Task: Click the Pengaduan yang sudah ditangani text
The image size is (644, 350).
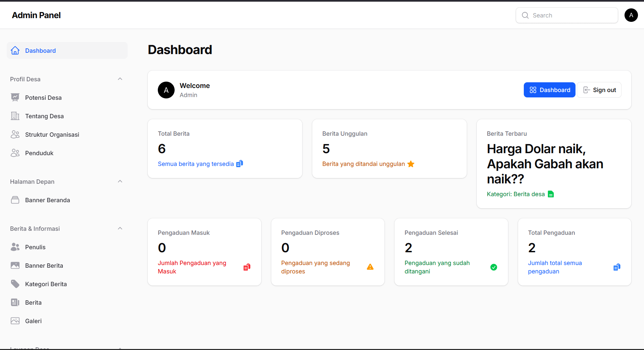Action: click(x=437, y=267)
